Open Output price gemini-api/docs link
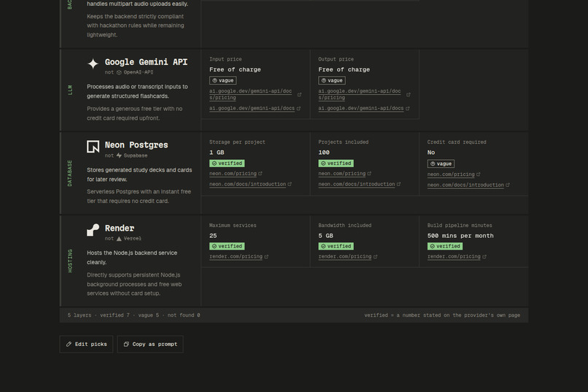This screenshot has width=588, height=392. click(x=360, y=109)
